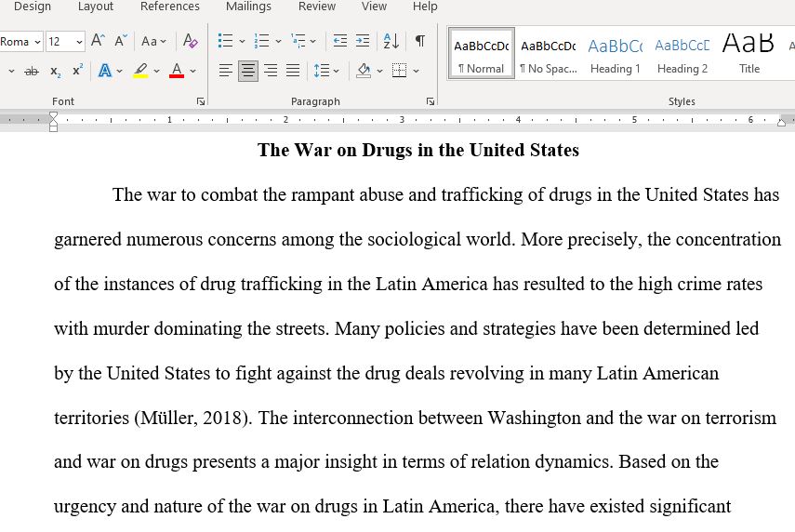Click the word 'Washington' in body text
Image resolution: width=795 pixels, height=532 pixels.
click(x=534, y=418)
